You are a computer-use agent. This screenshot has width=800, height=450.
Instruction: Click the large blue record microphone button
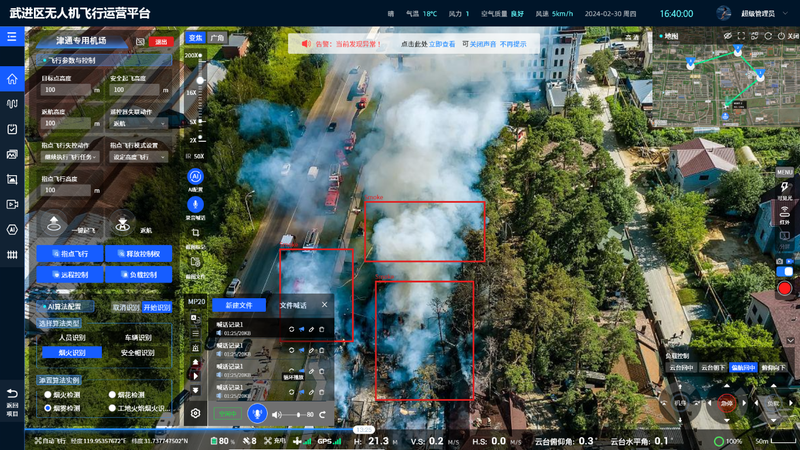click(257, 413)
